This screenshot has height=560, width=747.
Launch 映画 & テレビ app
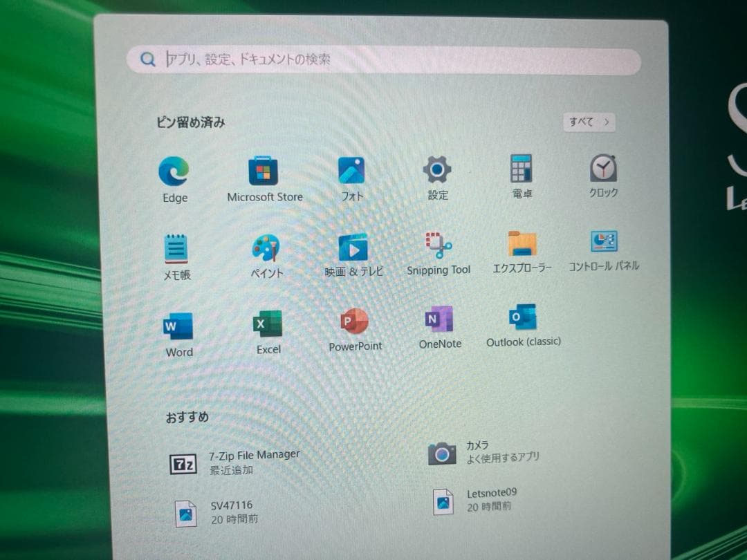coord(353,245)
